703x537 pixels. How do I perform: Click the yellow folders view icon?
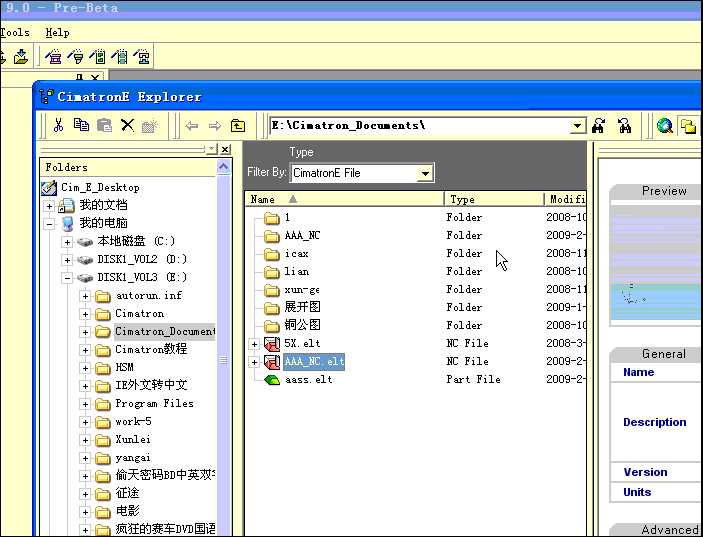coord(688,126)
